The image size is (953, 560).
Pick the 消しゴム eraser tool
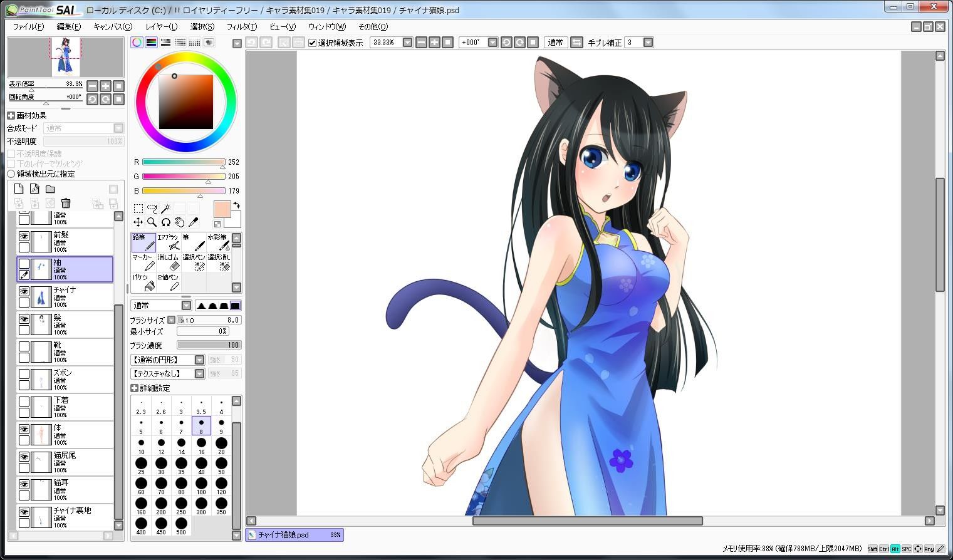click(169, 262)
